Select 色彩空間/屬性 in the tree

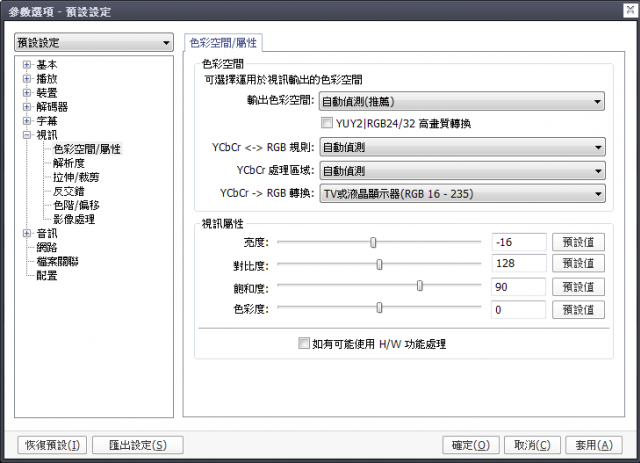click(87, 149)
